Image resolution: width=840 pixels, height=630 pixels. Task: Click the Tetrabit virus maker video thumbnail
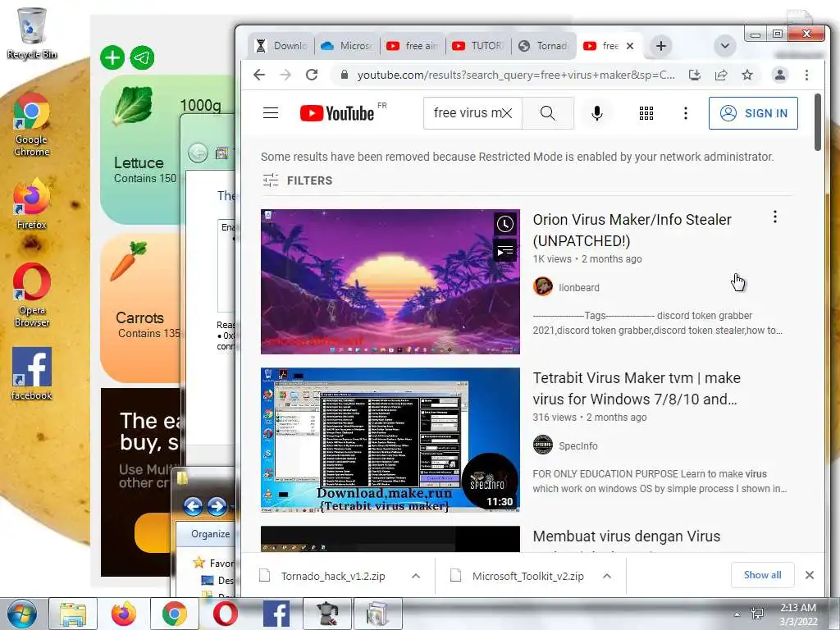pyautogui.click(x=390, y=440)
